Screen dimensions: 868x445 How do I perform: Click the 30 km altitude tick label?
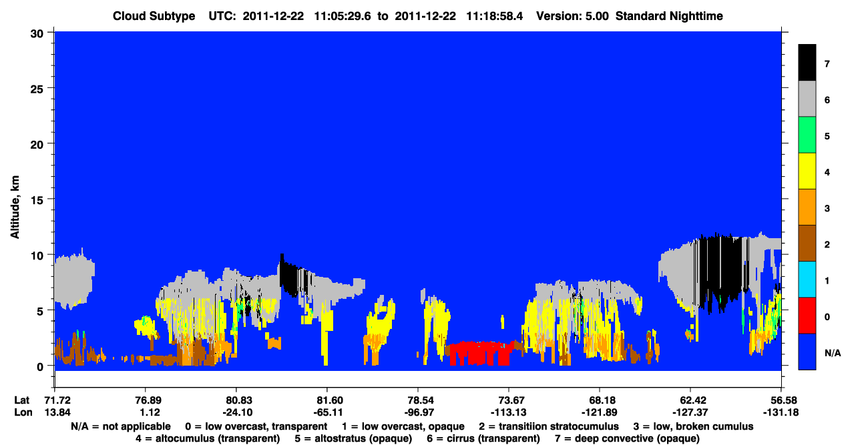click(x=39, y=33)
